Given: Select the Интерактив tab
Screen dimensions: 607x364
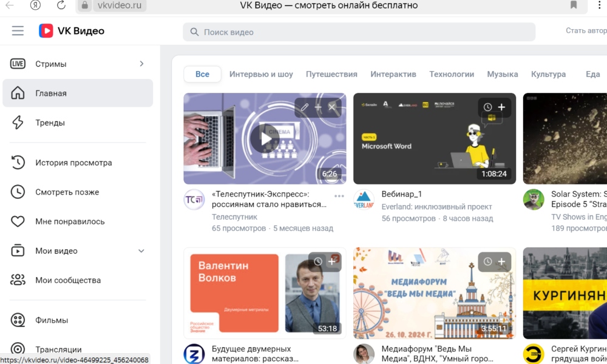Looking at the screenshot, I should pos(393,74).
